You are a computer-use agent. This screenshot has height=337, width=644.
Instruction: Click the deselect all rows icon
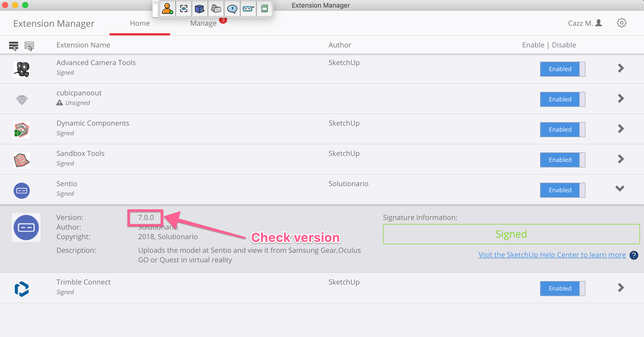[x=29, y=46]
